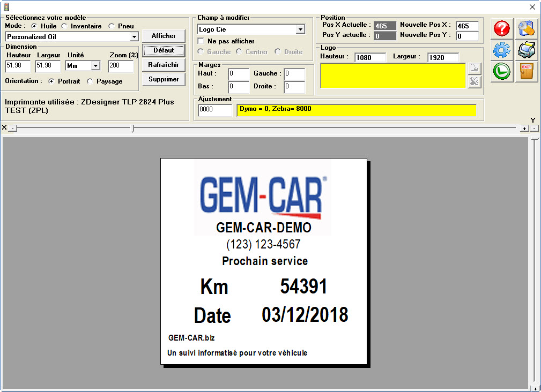Click Un suivi informatisé pour votre véhicule text
The width and height of the screenshot is (541, 392).
point(238,353)
